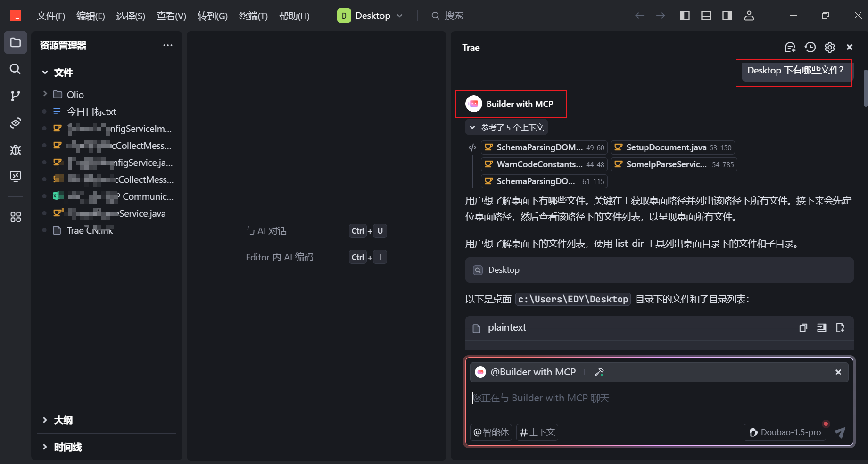Expand the 时间线 section
This screenshot has height=464, width=868.
45,447
